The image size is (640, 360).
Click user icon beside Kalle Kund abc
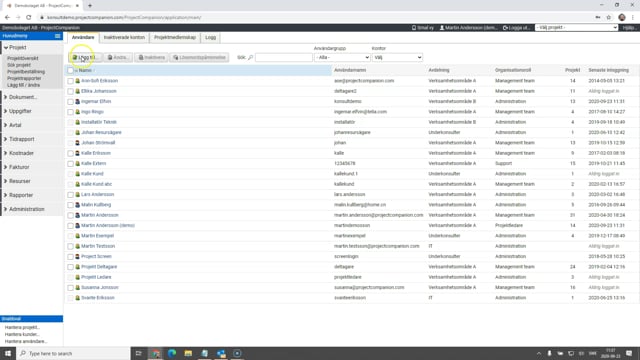tap(78, 184)
